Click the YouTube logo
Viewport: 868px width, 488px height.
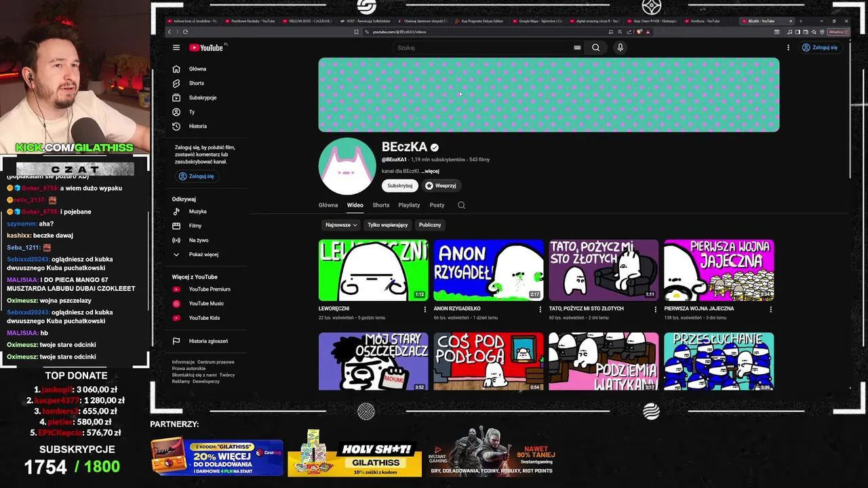click(x=206, y=47)
